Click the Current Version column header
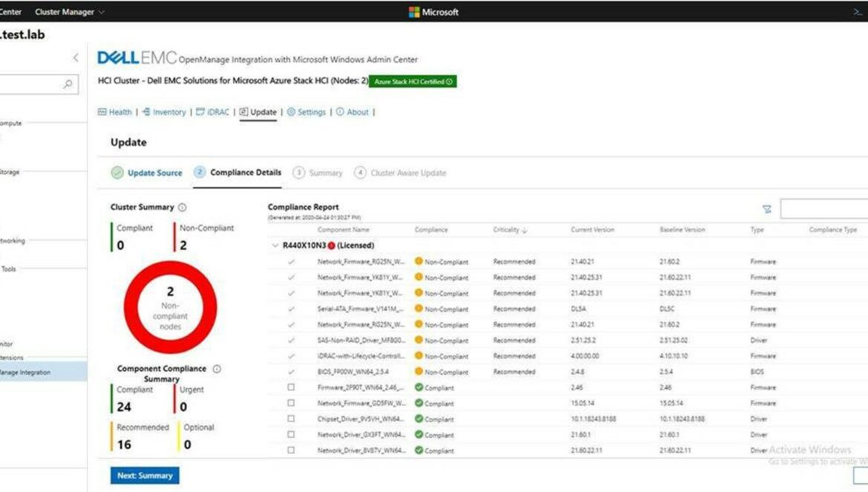Screen dimensions: 868x492 592,229
